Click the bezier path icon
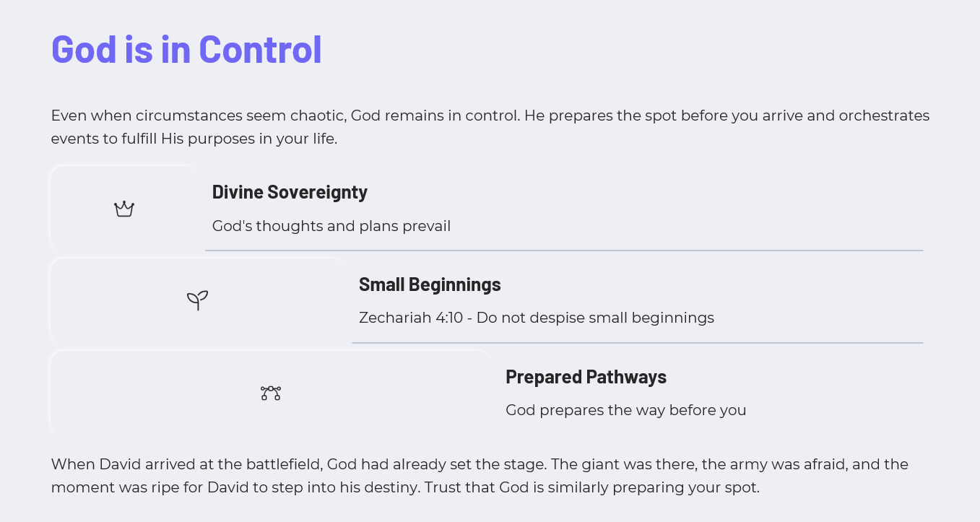The width and height of the screenshot is (980, 522). 271,393
